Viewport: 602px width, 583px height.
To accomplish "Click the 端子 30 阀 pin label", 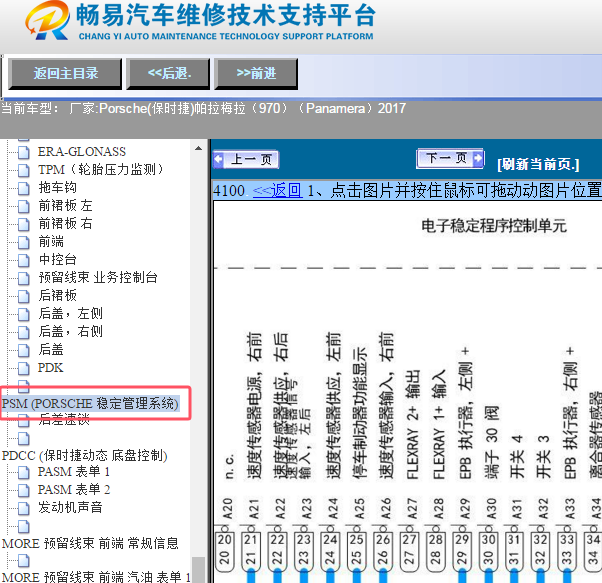I will tap(491, 442).
